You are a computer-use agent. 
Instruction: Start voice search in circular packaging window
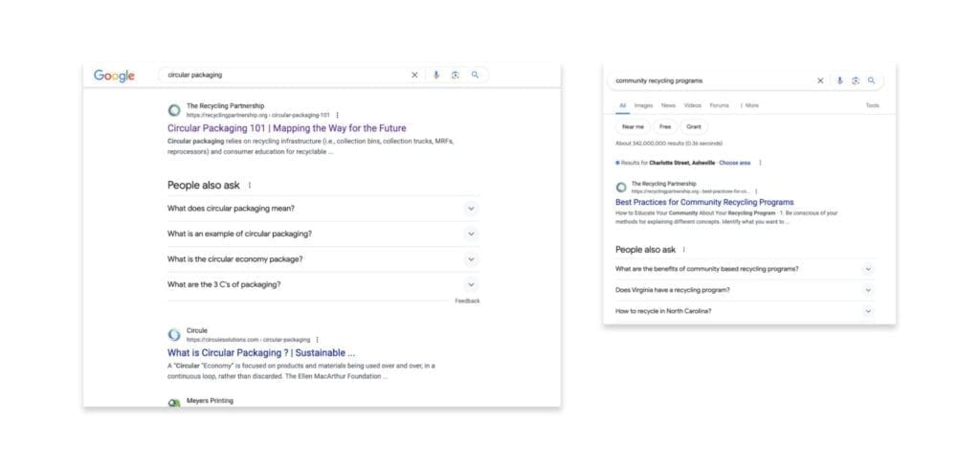coord(436,75)
